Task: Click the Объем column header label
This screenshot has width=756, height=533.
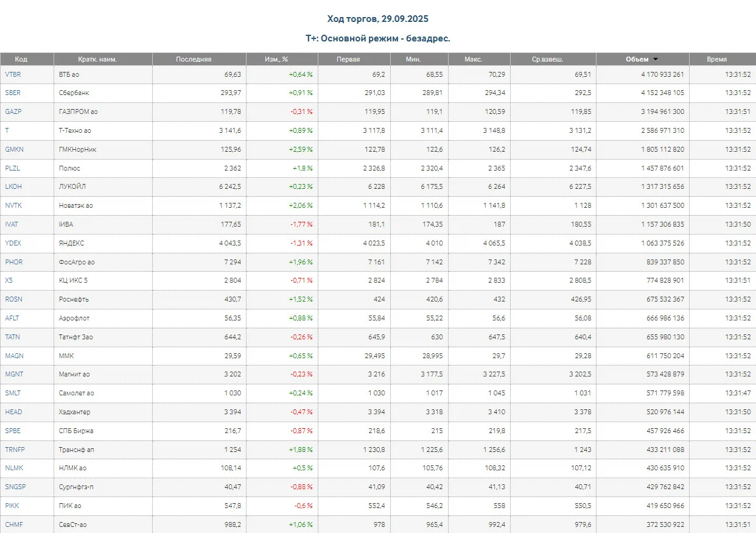Action: pos(637,59)
